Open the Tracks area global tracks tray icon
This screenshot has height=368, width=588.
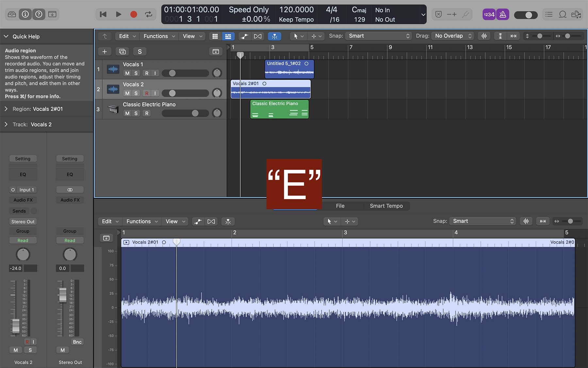click(216, 52)
